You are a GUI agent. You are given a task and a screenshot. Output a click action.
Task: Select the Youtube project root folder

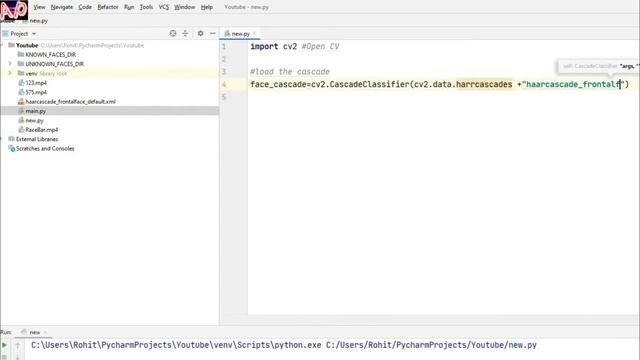27,45
